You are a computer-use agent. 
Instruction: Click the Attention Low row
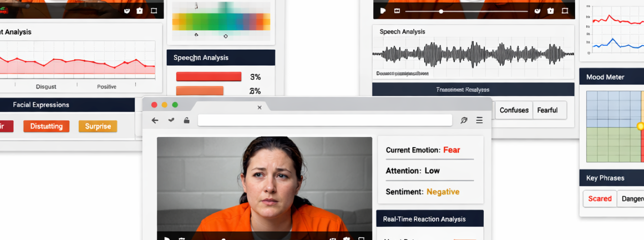(x=430, y=170)
